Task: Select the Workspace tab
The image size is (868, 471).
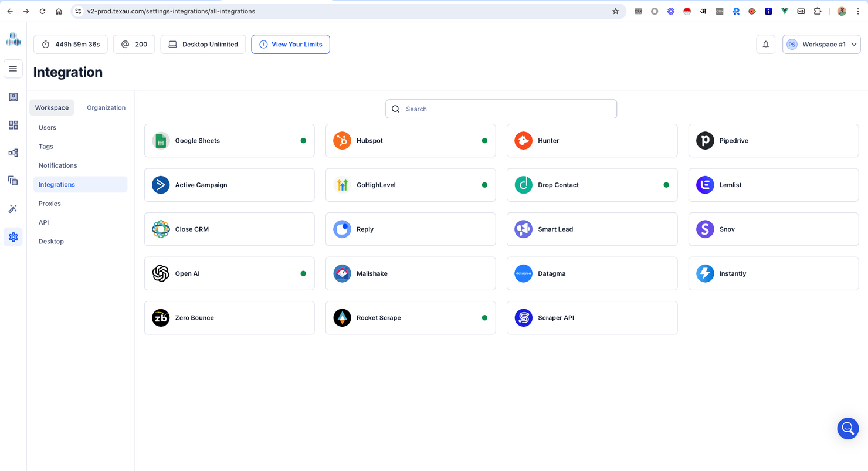Action: coord(52,107)
